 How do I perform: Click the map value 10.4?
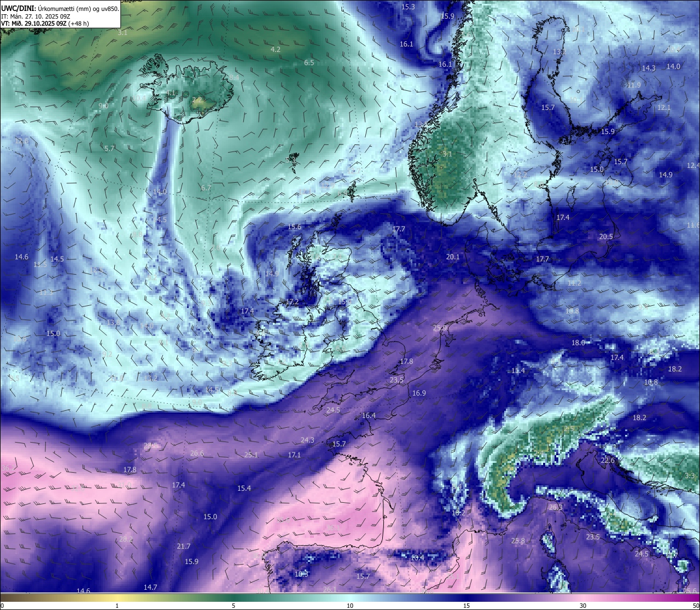[417, 558]
